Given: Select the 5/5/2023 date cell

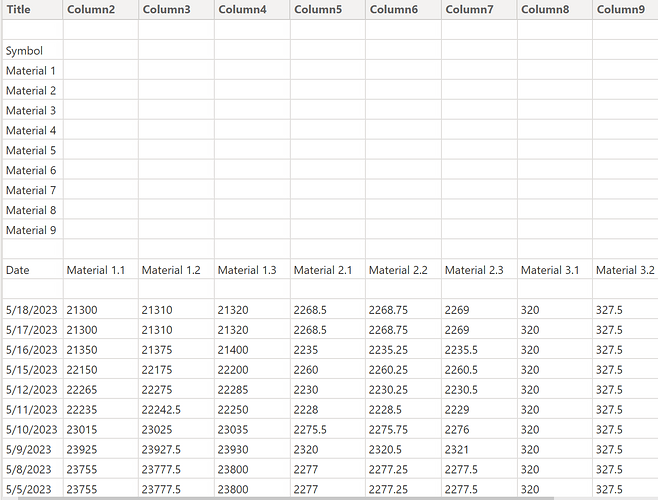Looking at the screenshot, I should click(x=33, y=489).
